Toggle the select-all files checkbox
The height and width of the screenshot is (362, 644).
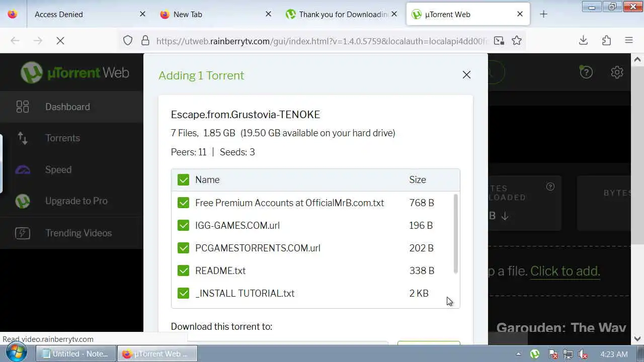(x=183, y=179)
